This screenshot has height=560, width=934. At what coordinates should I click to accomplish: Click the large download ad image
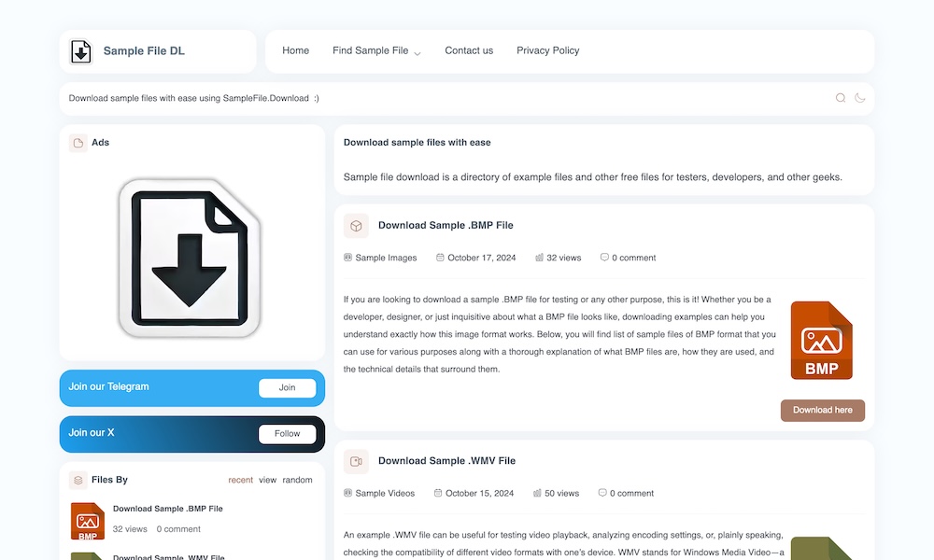coord(191,259)
